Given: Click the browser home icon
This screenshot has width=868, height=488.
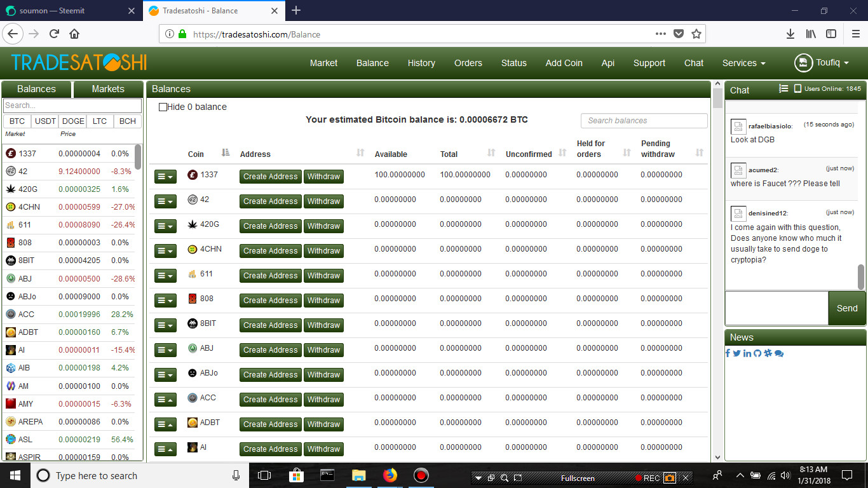Looking at the screenshot, I should pos(74,34).
